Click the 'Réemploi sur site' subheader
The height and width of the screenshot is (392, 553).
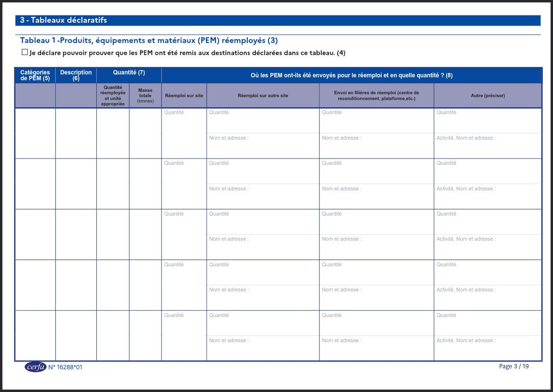point(184,95)
